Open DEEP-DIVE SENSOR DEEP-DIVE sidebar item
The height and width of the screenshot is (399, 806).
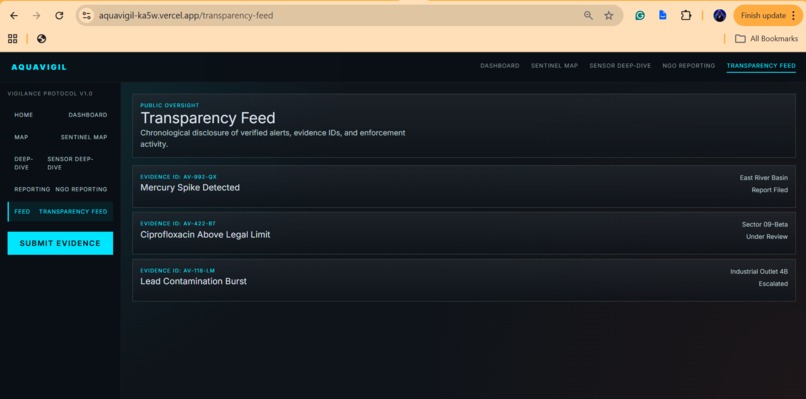61,164
